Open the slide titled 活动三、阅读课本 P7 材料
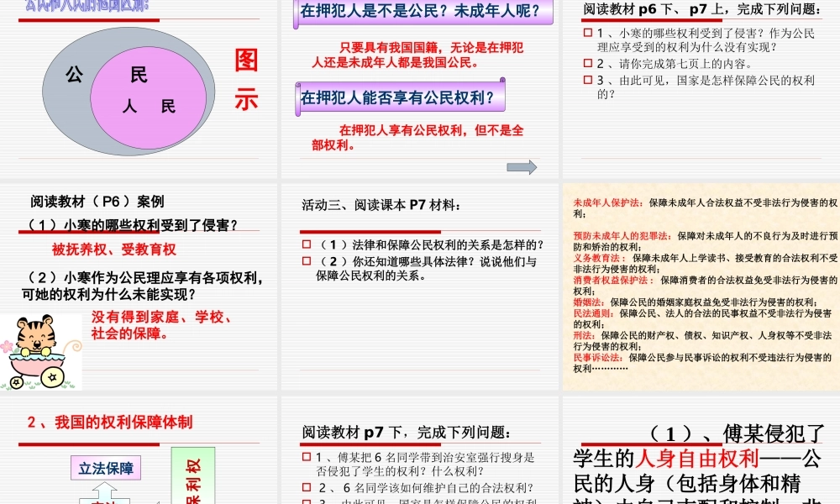The image size is (840, 504). tap(419, 287)
